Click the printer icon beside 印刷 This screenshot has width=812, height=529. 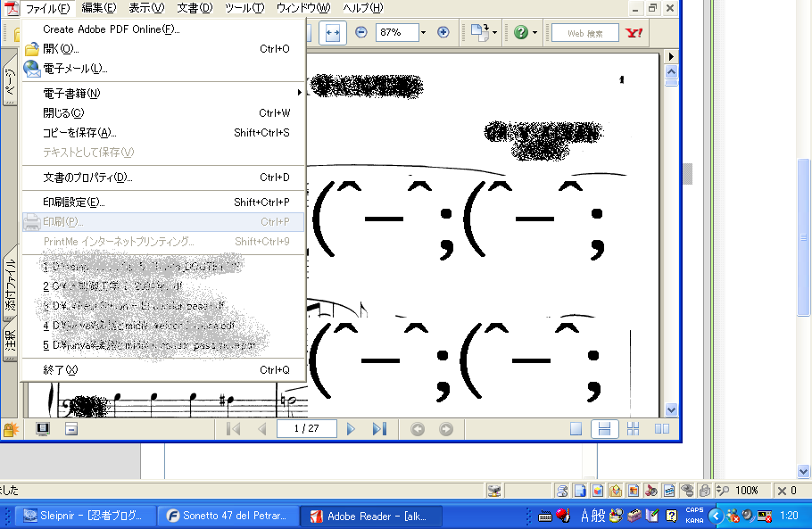coord(31,223)
